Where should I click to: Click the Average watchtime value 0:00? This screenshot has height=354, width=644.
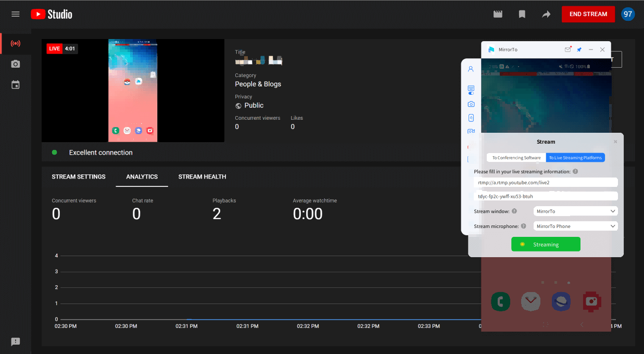308,214
